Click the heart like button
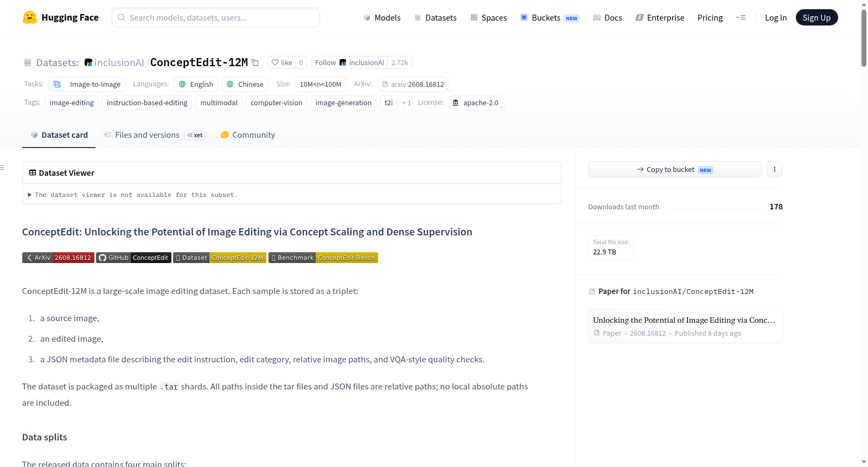Image resolution: width=868 pixels, height=467 pixels. [x=282, y=62]
